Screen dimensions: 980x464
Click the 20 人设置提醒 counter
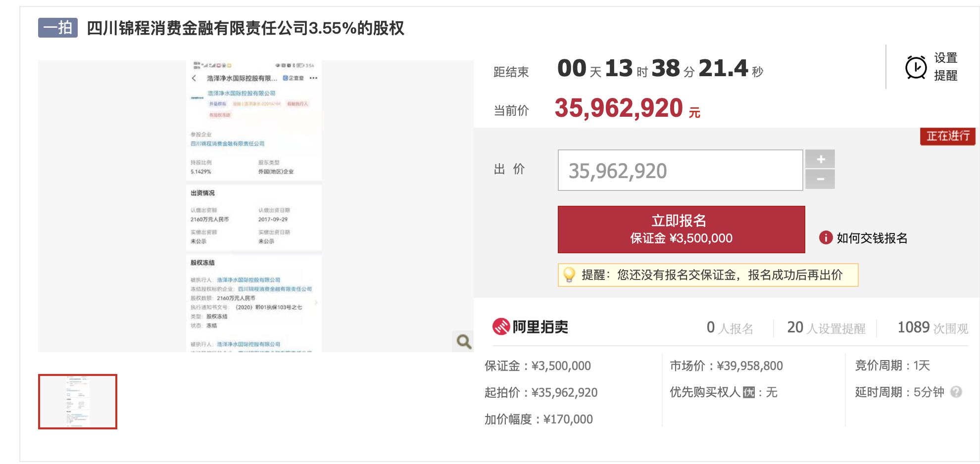pyautogui.click(x=826, y=328)
